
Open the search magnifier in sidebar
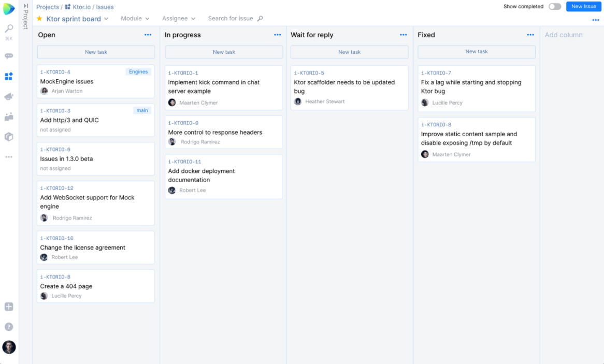pos(9,28)
